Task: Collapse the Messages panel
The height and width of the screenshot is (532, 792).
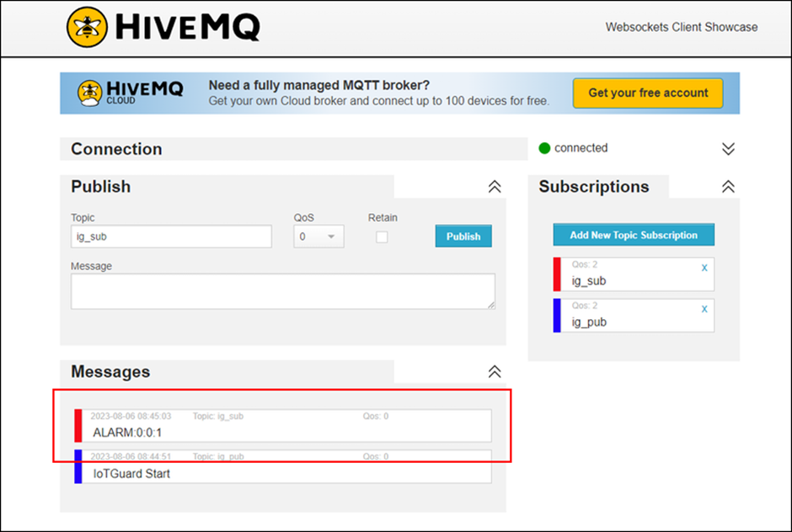Action: tap(495, 372)
